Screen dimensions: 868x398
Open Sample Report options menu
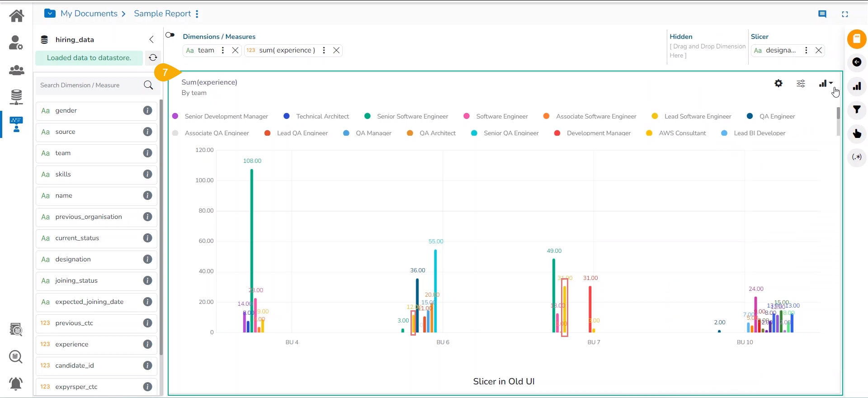[x=197, y=14]
